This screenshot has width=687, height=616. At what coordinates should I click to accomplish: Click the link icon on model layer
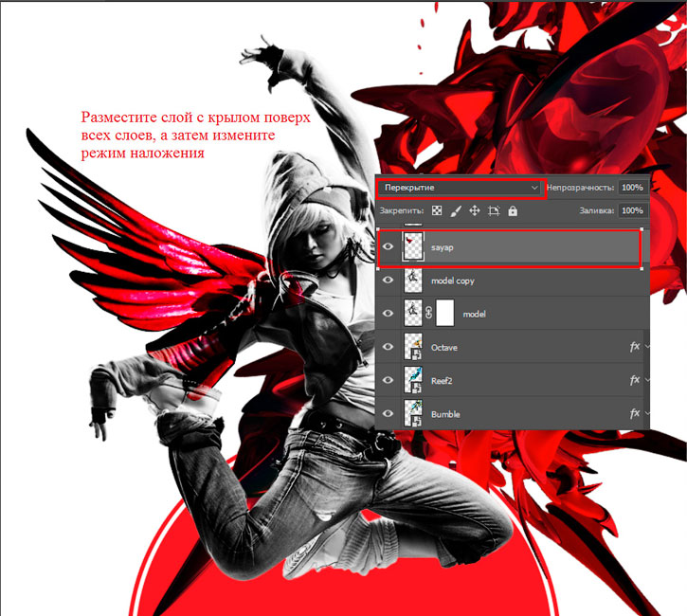(429, 314)
